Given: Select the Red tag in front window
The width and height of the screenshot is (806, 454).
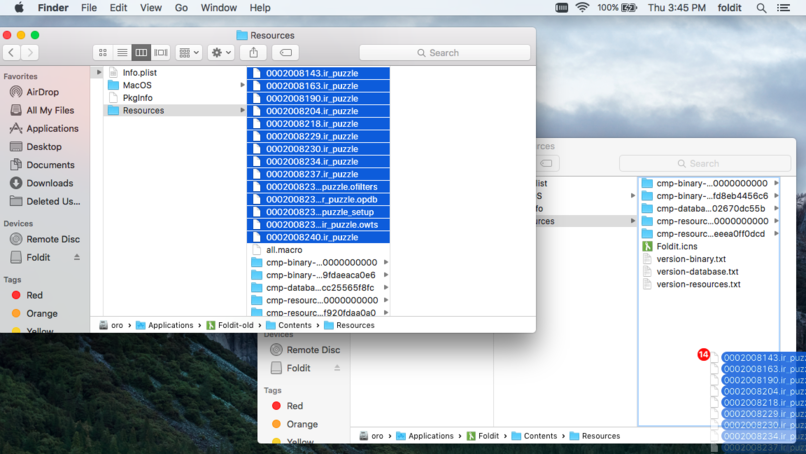Looking at the screenshot, I should pos(34,295).
